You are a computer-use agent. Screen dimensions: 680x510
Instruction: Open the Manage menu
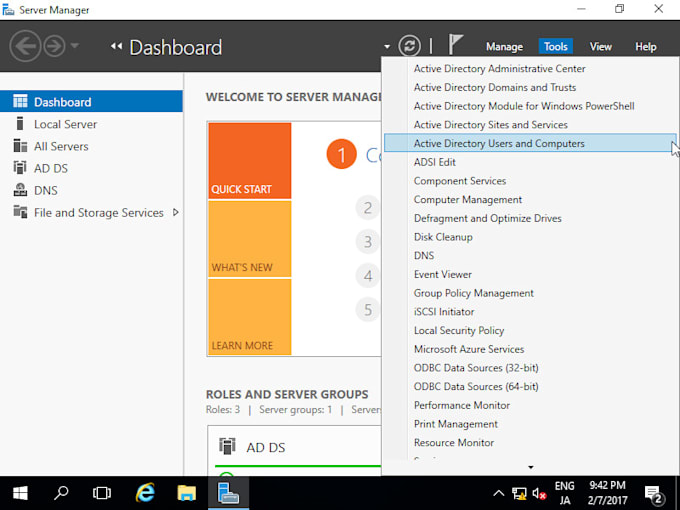(504, 46)
